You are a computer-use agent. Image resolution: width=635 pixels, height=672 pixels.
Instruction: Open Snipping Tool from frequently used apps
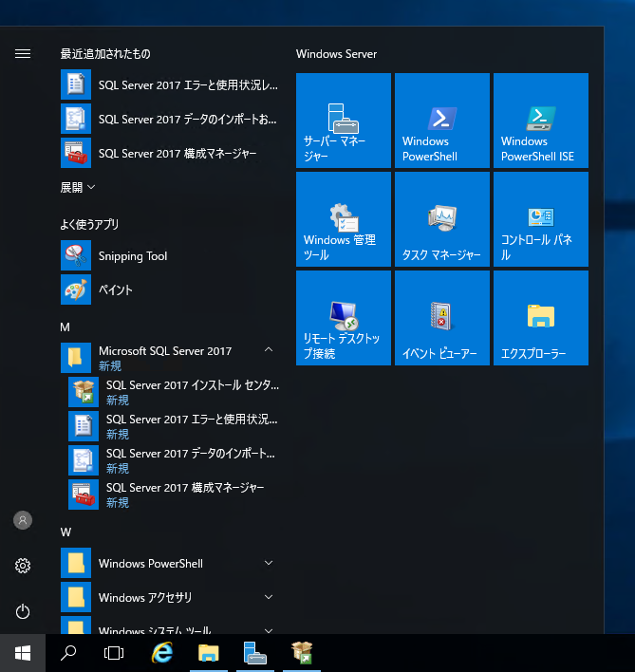(170, 255)
